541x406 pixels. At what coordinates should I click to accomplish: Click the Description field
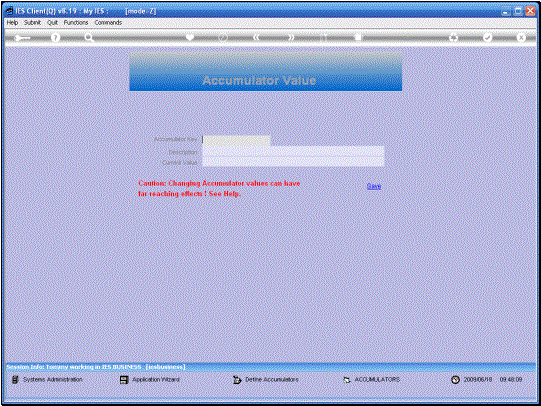pyautogui.click(x=293, y=151)
